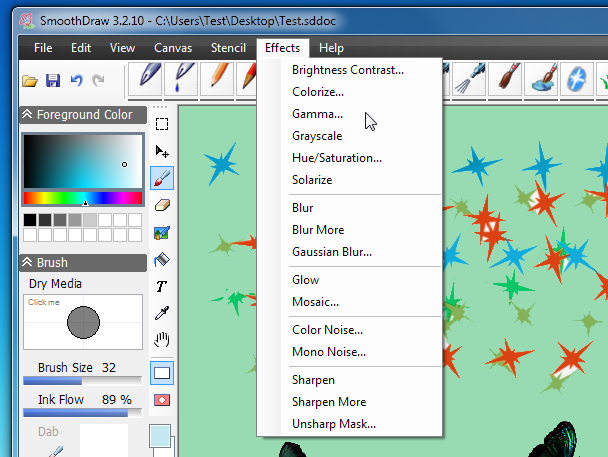Toggle the red mask mode
The height and width of the screenshot is (457, 608).
(162, 400)
